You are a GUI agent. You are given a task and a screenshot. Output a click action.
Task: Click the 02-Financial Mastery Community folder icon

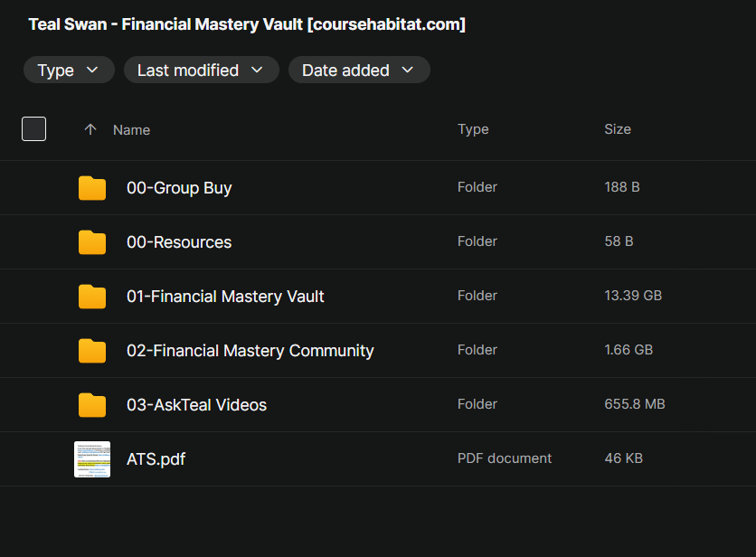(x=92, y=351)
